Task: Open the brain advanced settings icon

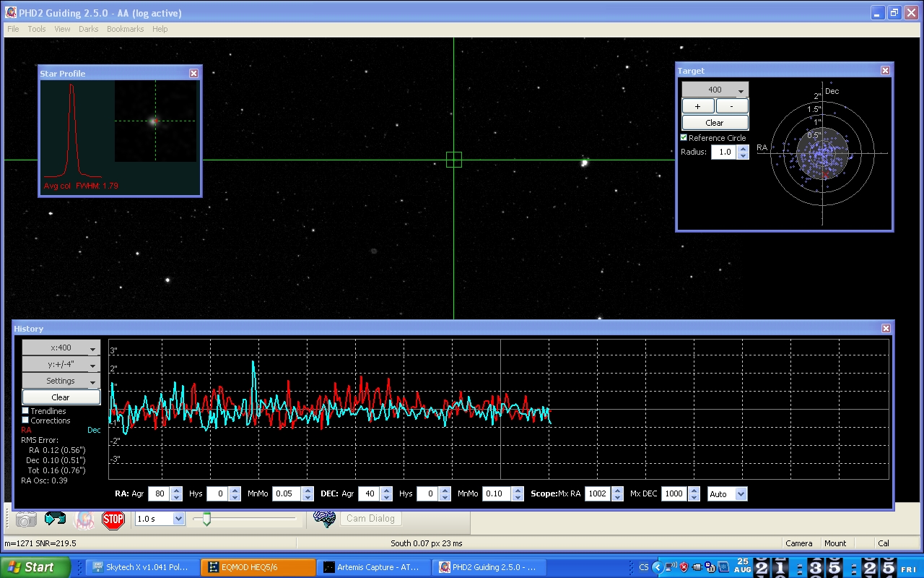Action: click(x=326, y=519)
